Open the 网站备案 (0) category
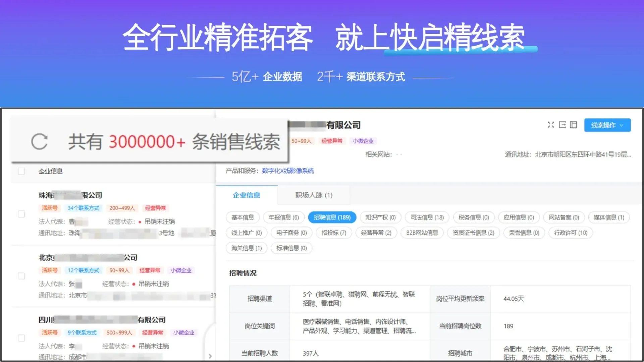This screenshot has width=644, height=362. (x=564, y=218)
